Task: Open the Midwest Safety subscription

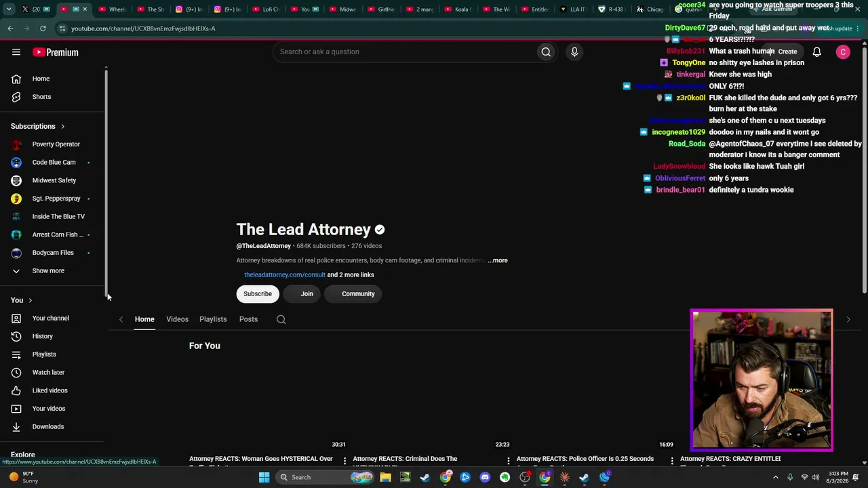Action: (x=53, y=180)
